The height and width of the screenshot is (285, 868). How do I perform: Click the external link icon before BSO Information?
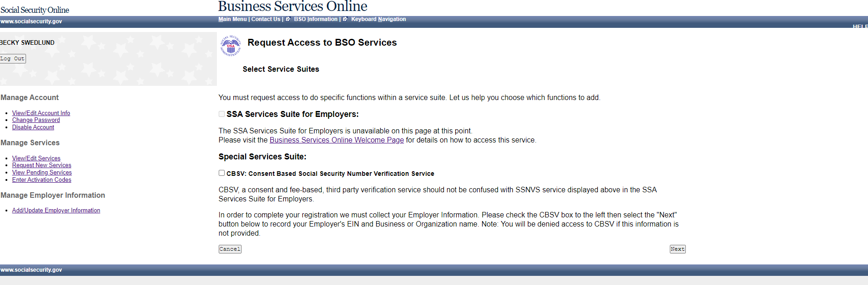click(x=288, y=19)
